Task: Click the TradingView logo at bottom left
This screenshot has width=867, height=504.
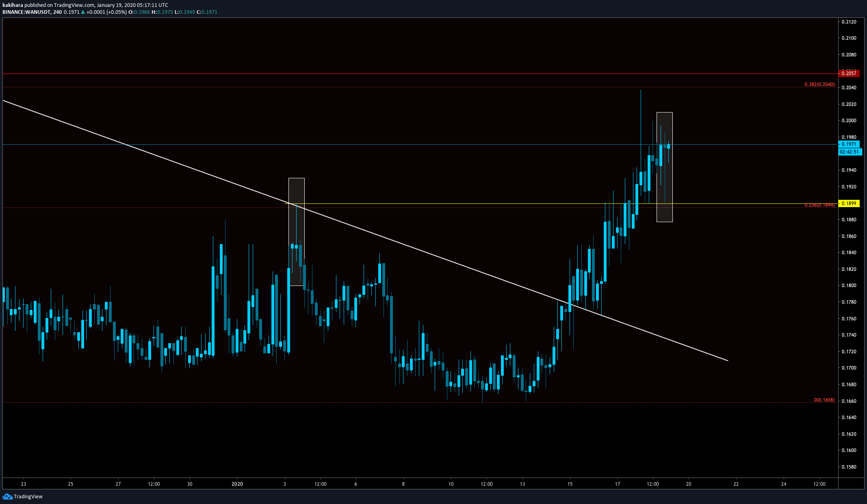Action: (23, 496)
